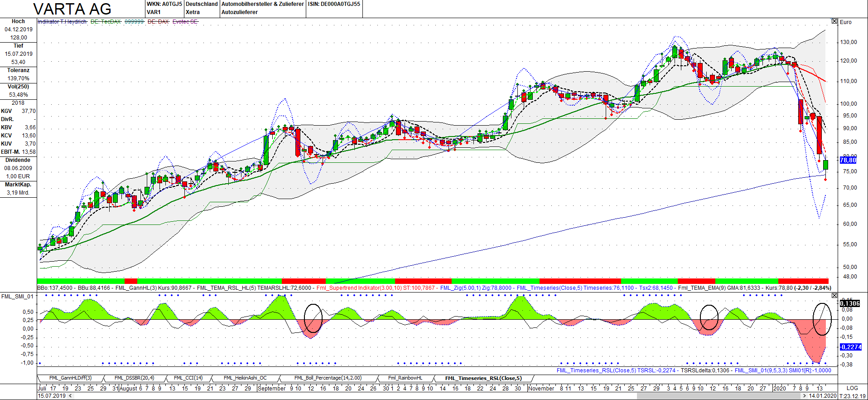Click the November label on the time axis
The height and width of the screenshot is (400, 868).
click(x=541, y=388)
